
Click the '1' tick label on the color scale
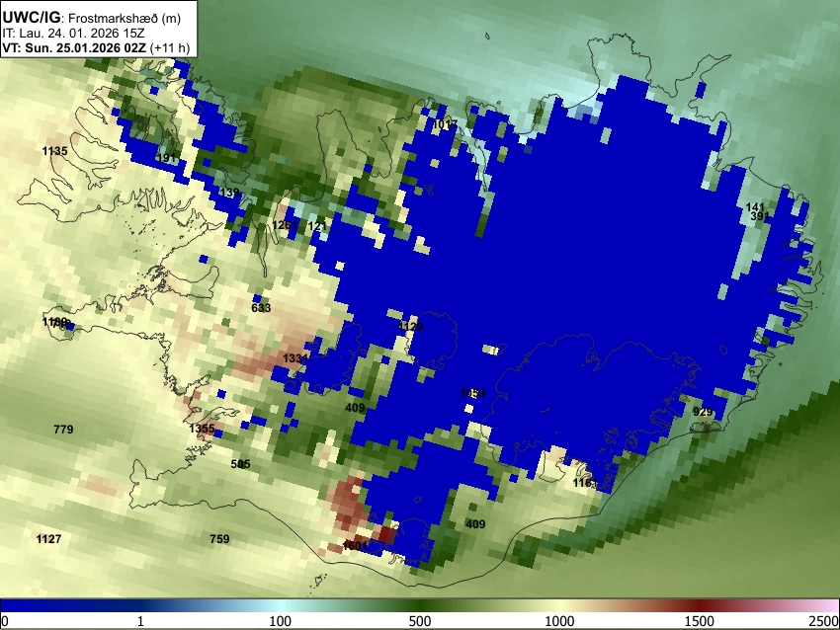click(140, 621)
